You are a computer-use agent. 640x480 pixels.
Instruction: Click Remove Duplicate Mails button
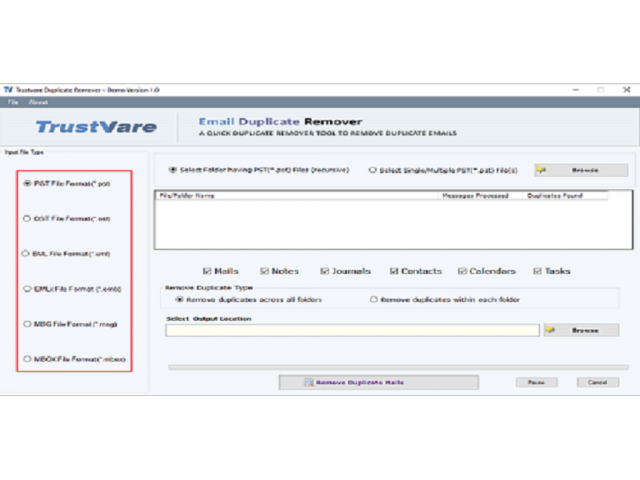click(x=379, y=382)
